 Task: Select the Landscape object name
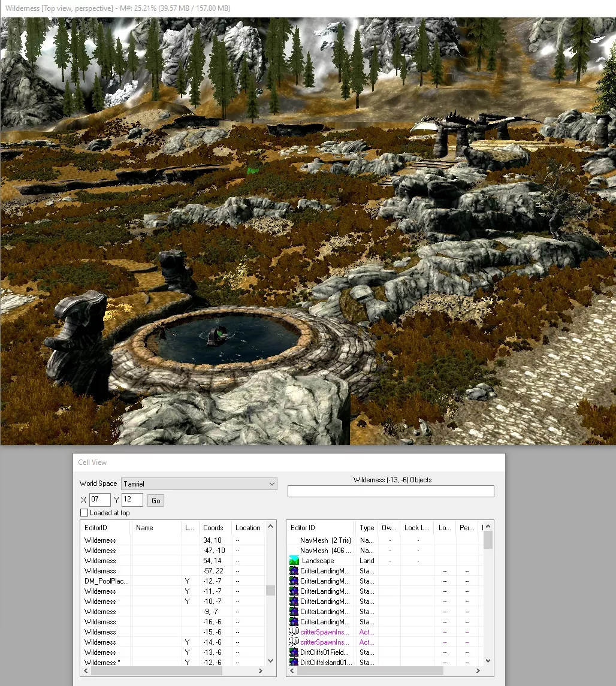click(318, 560)
